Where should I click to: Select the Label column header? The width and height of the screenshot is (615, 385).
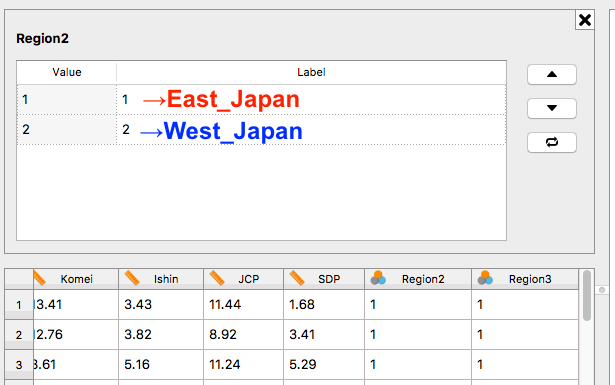click(311, 73)
